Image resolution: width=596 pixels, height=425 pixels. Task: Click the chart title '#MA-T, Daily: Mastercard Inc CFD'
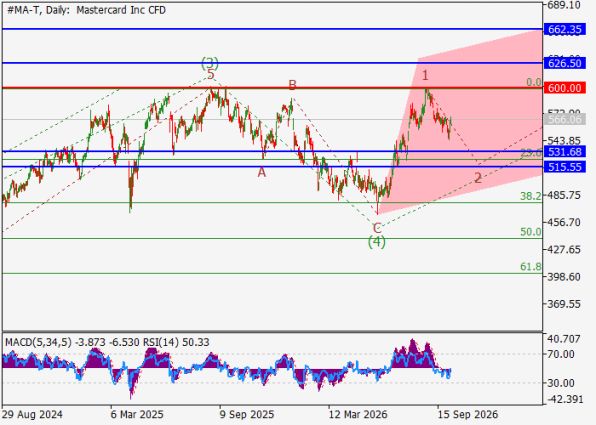[x=86, y=10]
